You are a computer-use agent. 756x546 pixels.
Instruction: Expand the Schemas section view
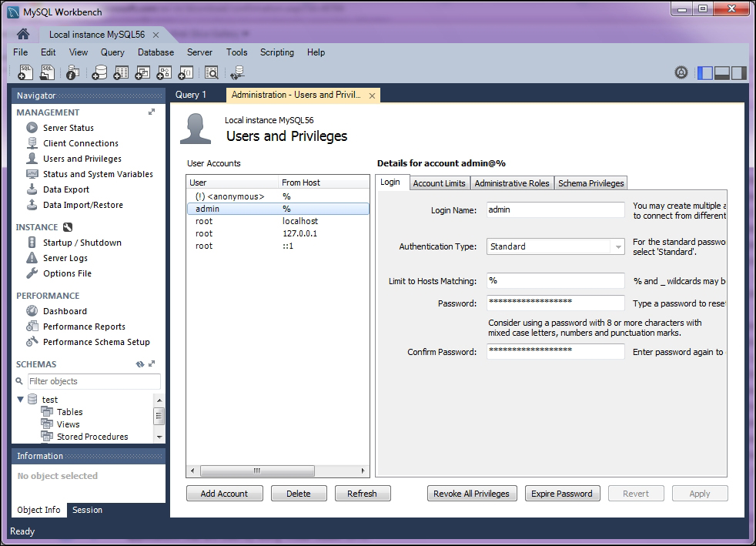[x=152, y=363]
